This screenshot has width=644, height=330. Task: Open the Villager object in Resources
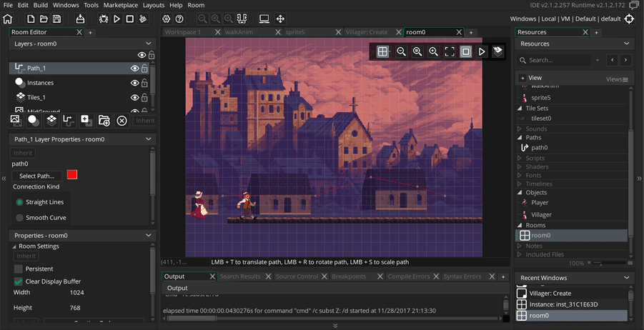coord(540,214)
